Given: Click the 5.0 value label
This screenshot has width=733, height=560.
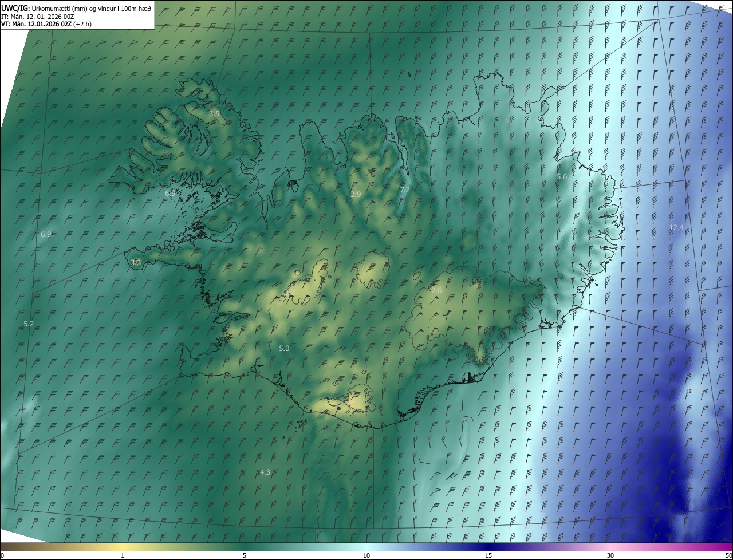Looking at the screenshot, I should pos(284,349).
